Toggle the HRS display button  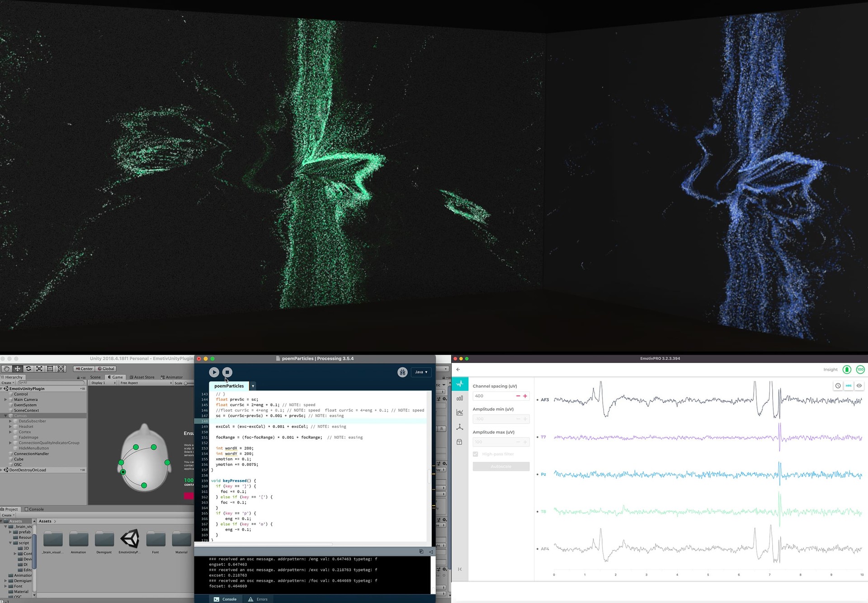[x=849, y=386]
